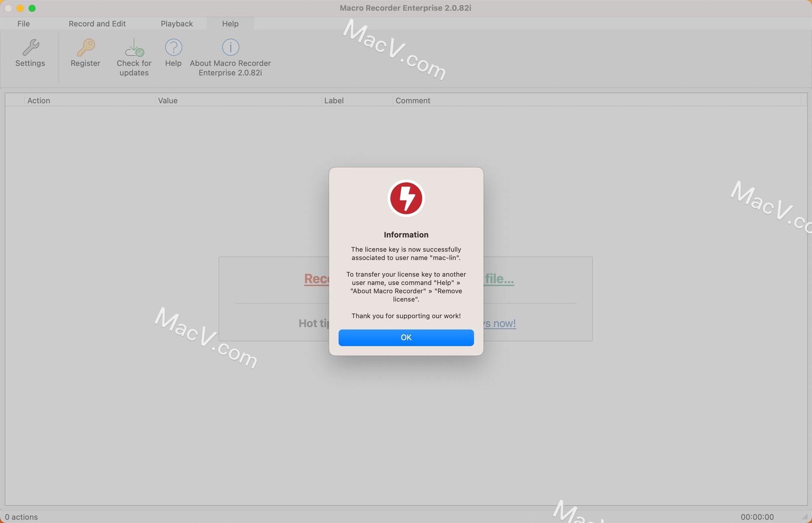Select the Playback menu tab
The height and width of the screenshot is (523, 812).
[x=176, y=23]
